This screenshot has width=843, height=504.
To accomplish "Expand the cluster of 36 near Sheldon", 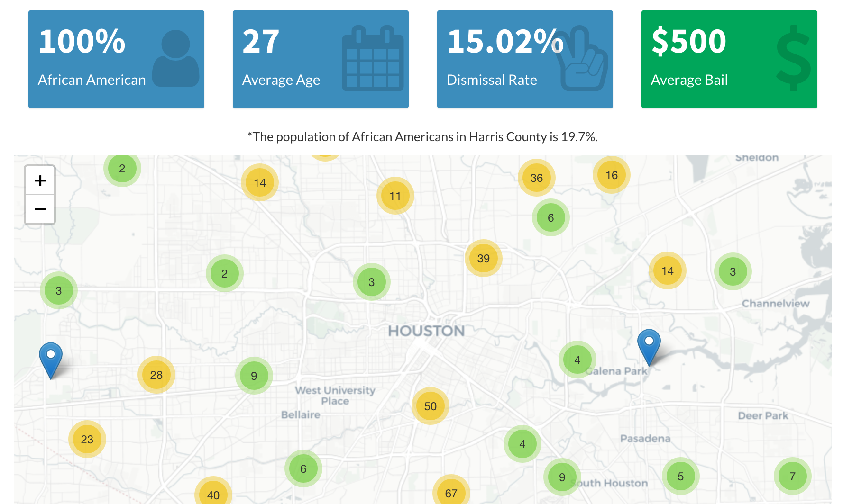I will click(x=536, y=178).
